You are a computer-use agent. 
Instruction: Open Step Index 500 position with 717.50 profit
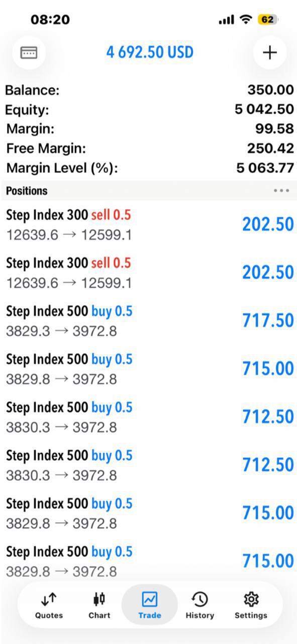[148, 321]
